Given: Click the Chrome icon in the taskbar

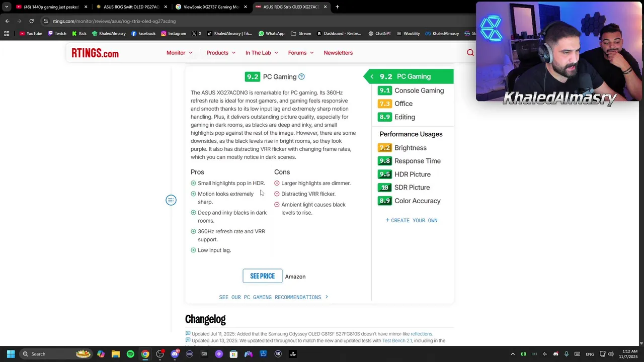Looking at the screenshot, I should [x=145, y=354].
